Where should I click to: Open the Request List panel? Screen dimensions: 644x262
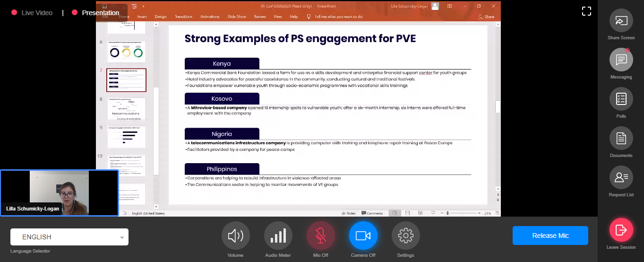point(621,177)
